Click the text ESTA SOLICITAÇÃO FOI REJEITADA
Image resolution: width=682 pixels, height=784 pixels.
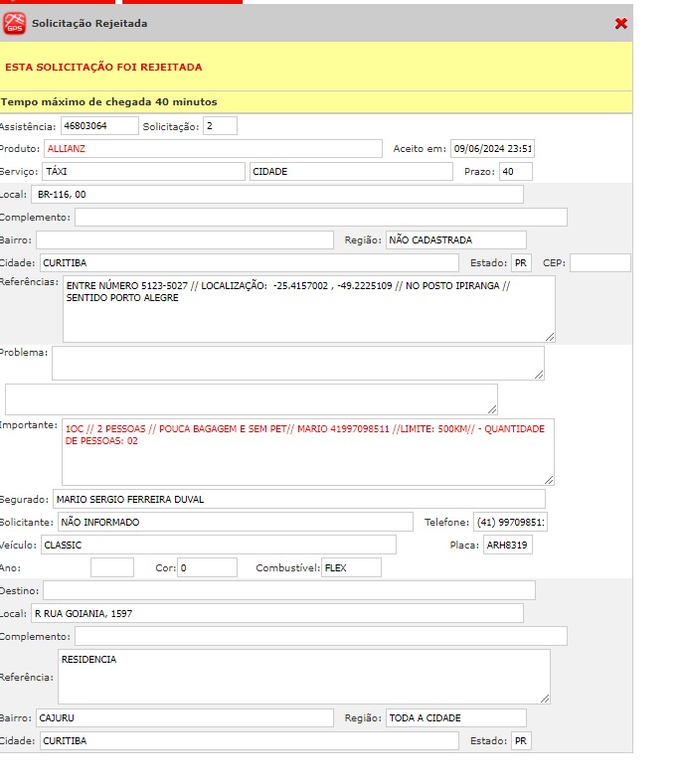[103, 67]
